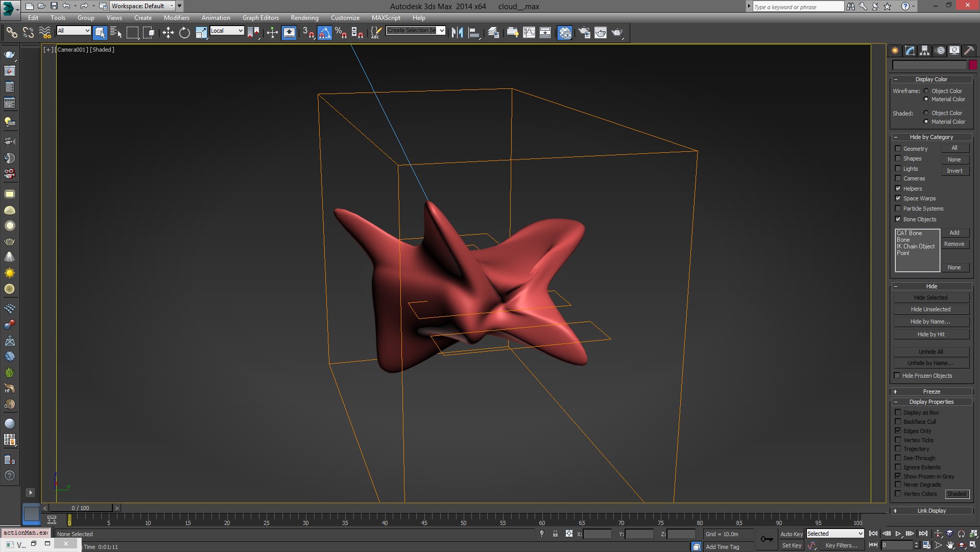Click the Save File icon

(54, 6)
